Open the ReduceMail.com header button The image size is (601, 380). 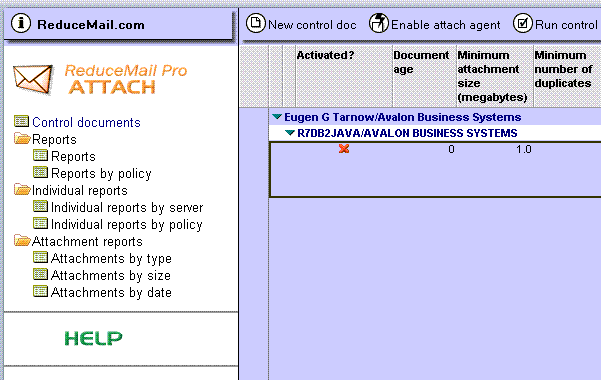pos(118,25)
